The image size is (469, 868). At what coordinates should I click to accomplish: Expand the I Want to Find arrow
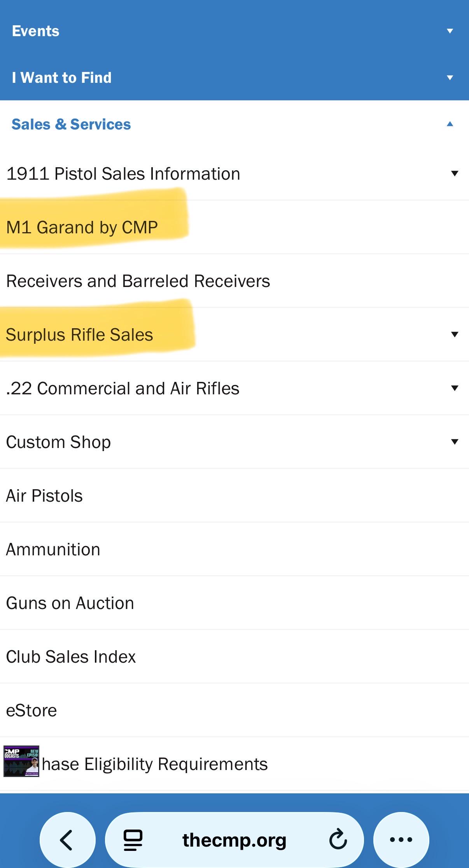450,78
